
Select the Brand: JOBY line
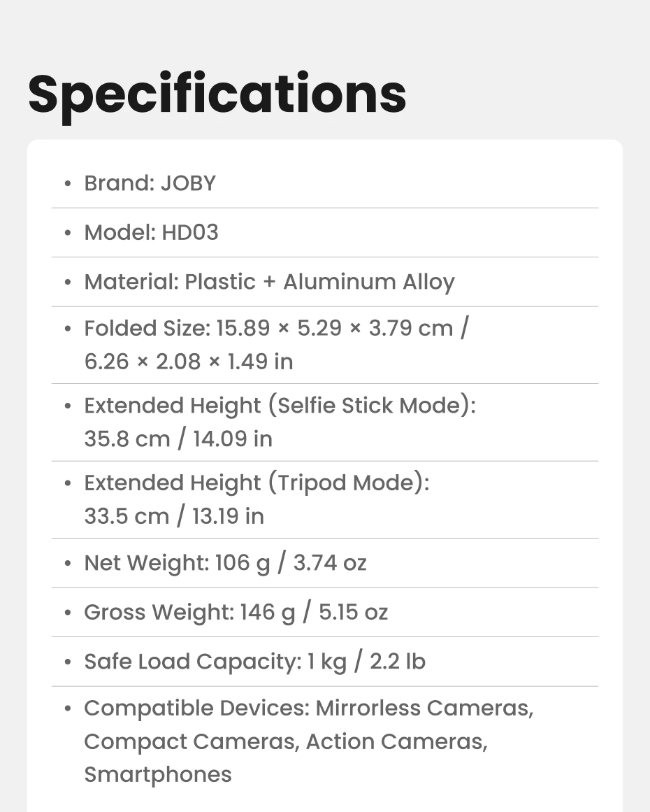coord(325,183)
